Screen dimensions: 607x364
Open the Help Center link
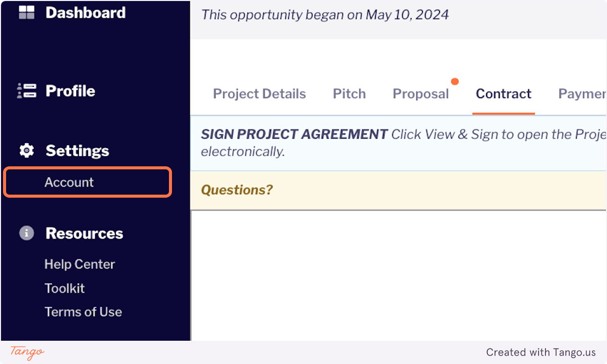point(79,264)
